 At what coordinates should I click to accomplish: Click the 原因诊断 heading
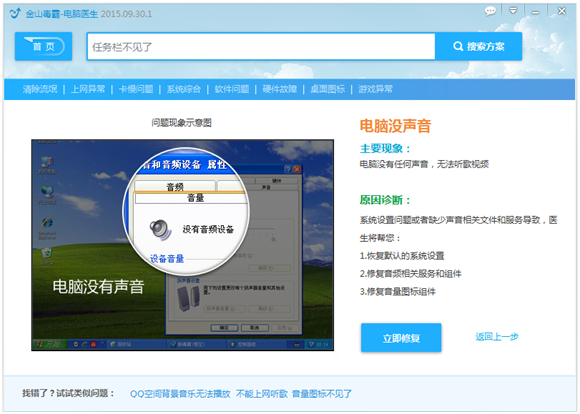385,200
